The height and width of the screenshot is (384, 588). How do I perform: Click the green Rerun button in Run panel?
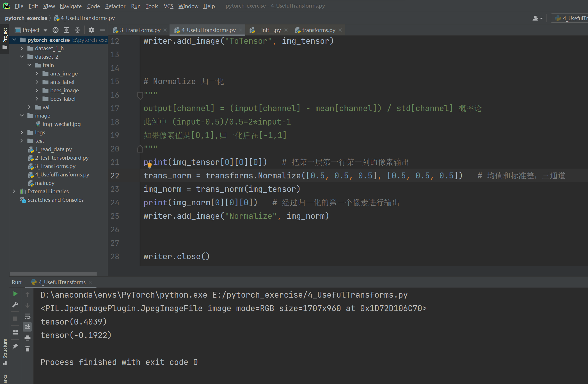pyautogui.click(x=15, y=294)
